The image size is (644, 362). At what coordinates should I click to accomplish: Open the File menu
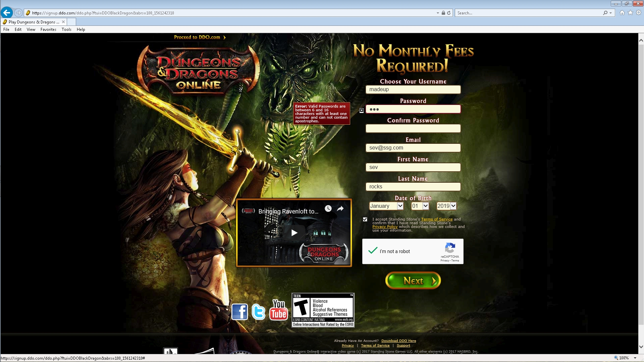click(6, 29)
